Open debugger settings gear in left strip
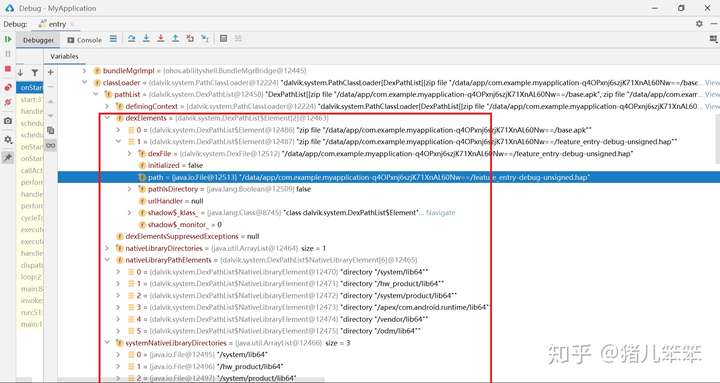 pyautogui.click(x=8, y=140)
